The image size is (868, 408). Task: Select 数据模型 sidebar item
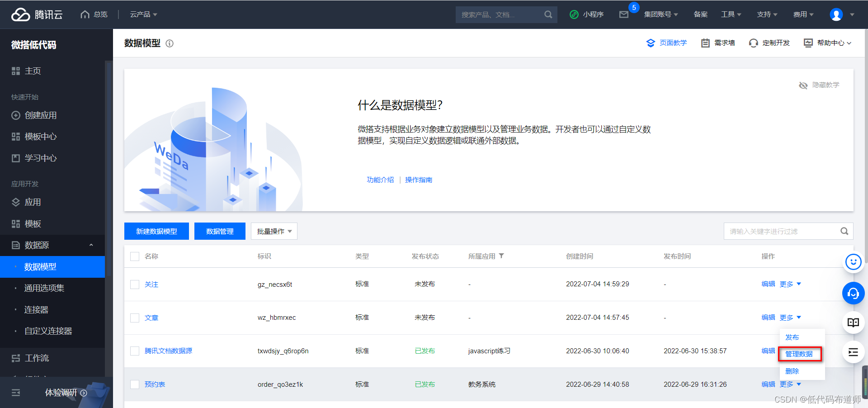[52, 267]
